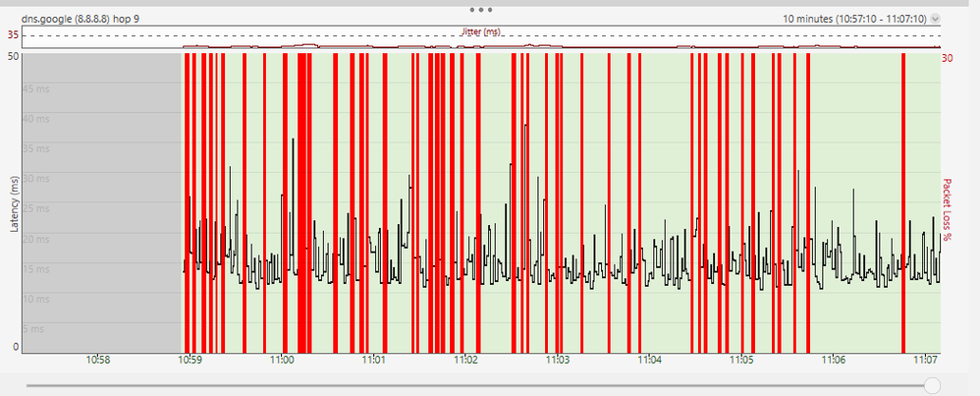Click the packet loss scale value '30'
The height and width of the screenshot is (396, 980).
click(948, 58)
